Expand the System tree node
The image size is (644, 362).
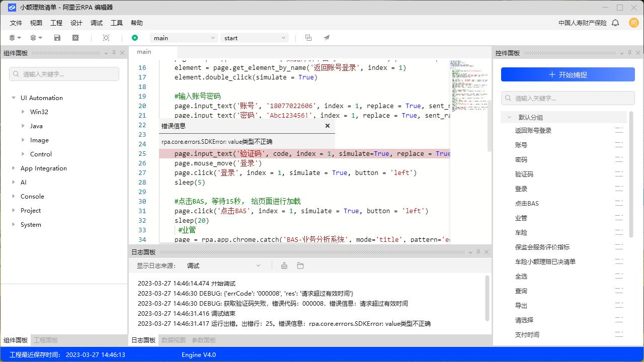(14, 225)
